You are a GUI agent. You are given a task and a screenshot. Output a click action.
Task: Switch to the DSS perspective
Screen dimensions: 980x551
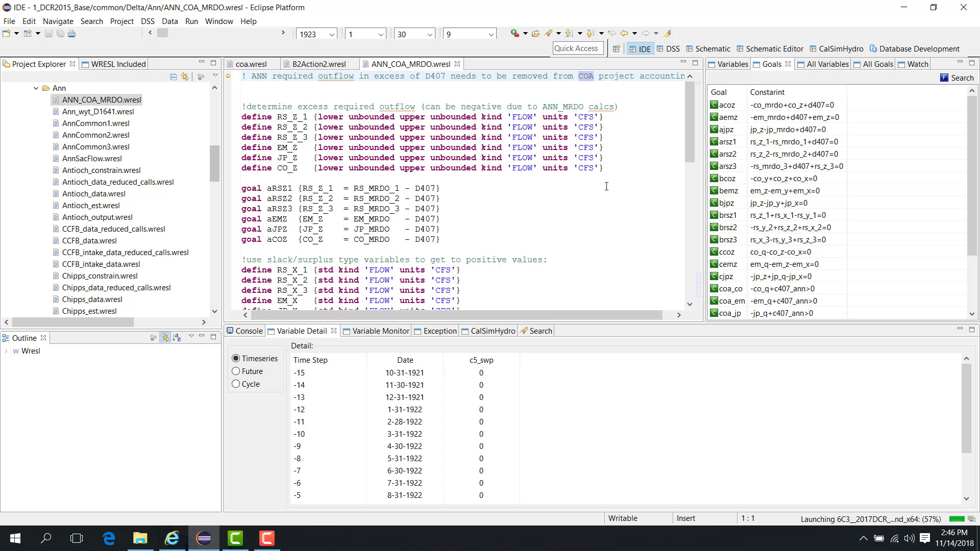click(668, 49)
